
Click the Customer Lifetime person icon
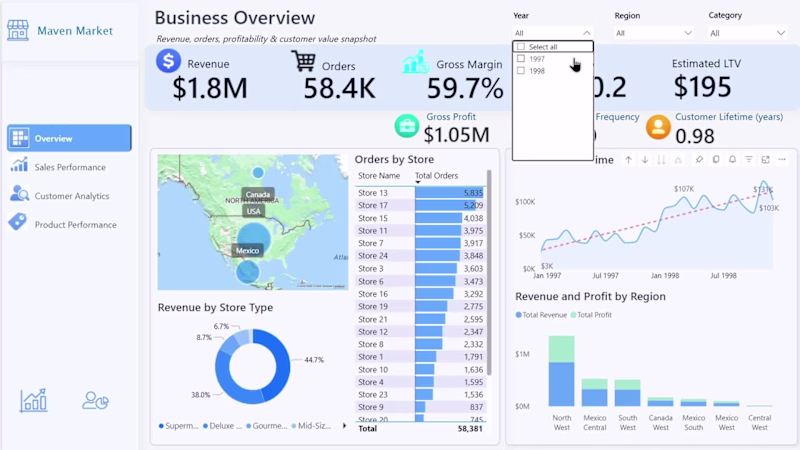(x=658, y=127)
